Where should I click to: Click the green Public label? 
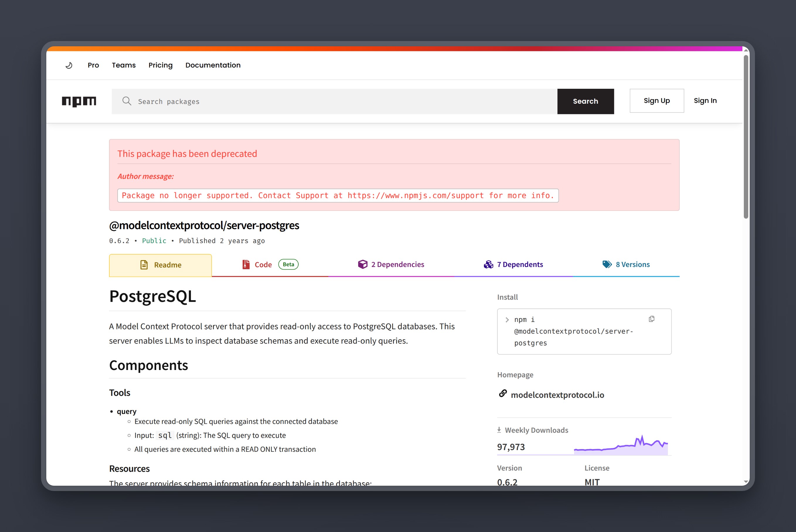tap(154, 241)
